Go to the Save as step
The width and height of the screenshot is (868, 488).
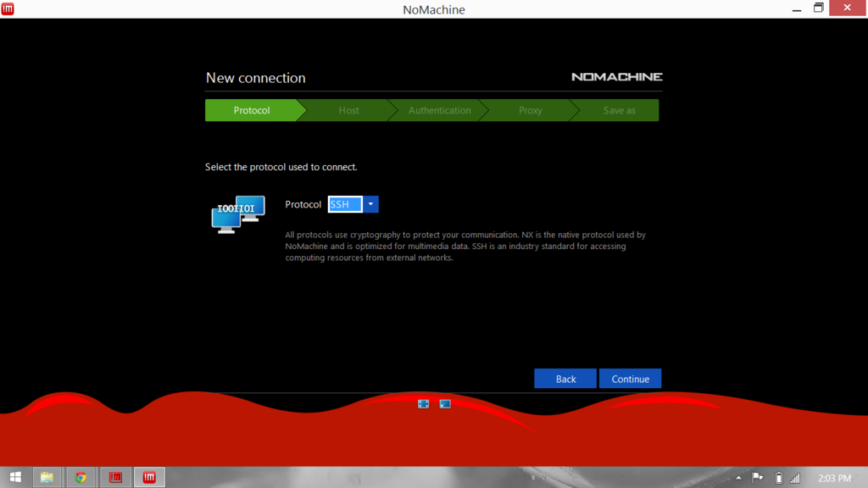(619, 110)
